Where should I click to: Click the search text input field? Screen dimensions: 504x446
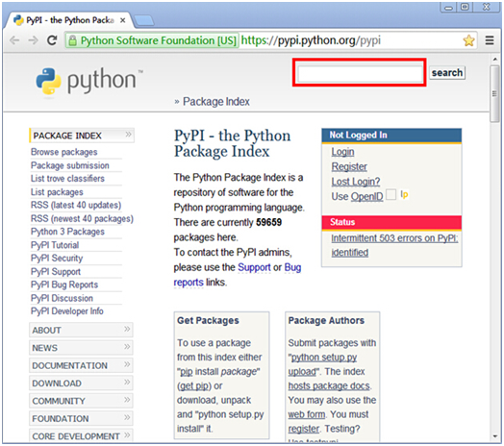point(360,73)
